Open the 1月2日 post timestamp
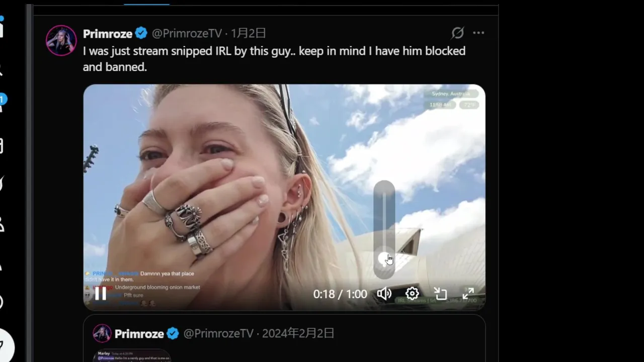The image size is (644, 362). (x=249, y=34)
